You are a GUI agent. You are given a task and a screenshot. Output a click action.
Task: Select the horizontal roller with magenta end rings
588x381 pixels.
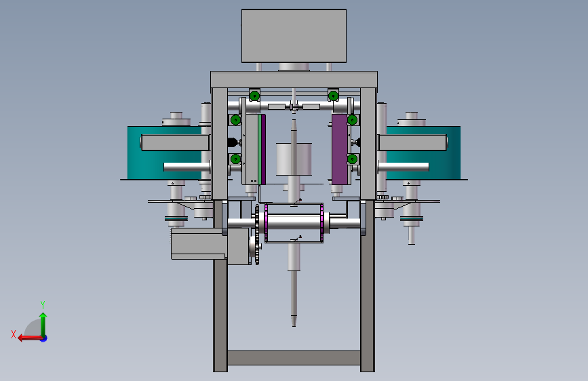(294, 223)
